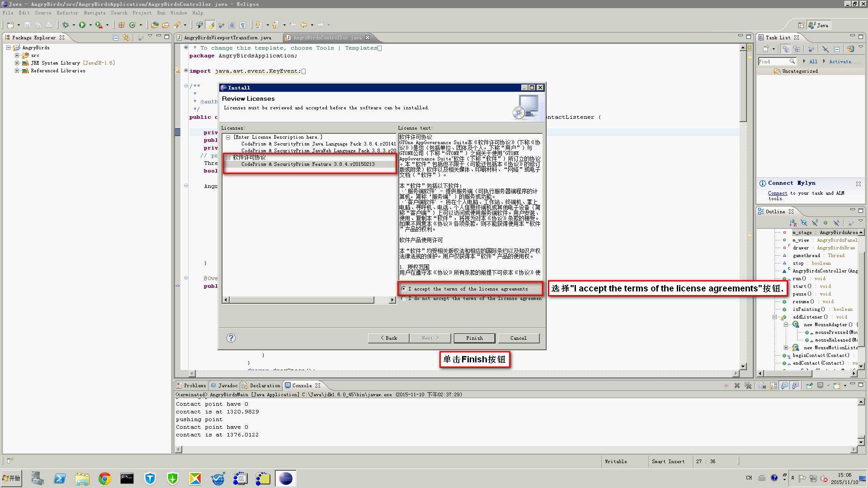Image resolution: width=868 pixels, height=488 pixels.
Task: Switch to the Declaration tab
Action: (x=261, y=385)
